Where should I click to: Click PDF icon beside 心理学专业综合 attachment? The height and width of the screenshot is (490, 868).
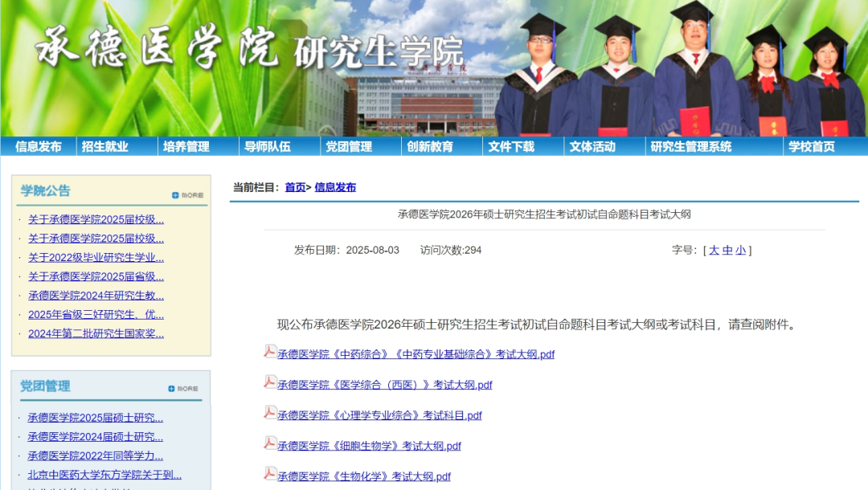point(271,413)
